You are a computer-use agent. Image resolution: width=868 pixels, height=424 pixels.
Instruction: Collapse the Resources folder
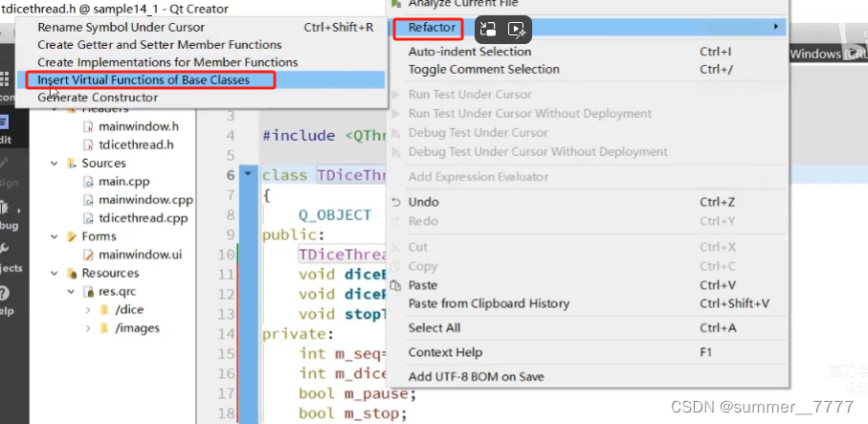click(x=55, y=273)
